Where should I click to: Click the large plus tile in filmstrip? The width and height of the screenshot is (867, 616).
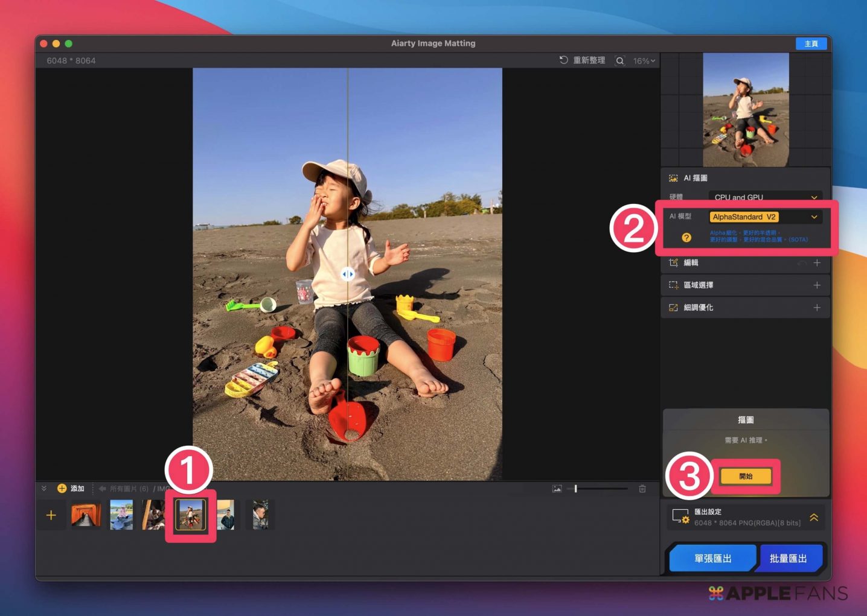tap(51, 515)
